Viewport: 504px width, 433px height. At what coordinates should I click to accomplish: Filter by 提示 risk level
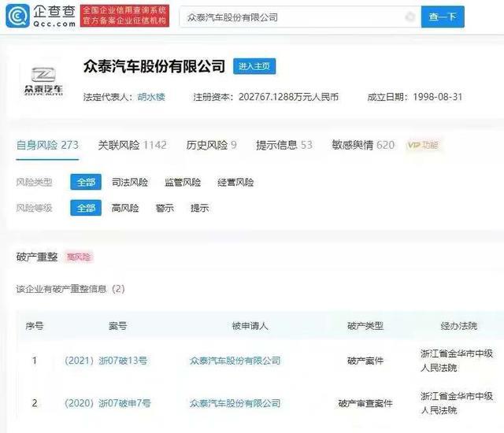click(199, 208)
